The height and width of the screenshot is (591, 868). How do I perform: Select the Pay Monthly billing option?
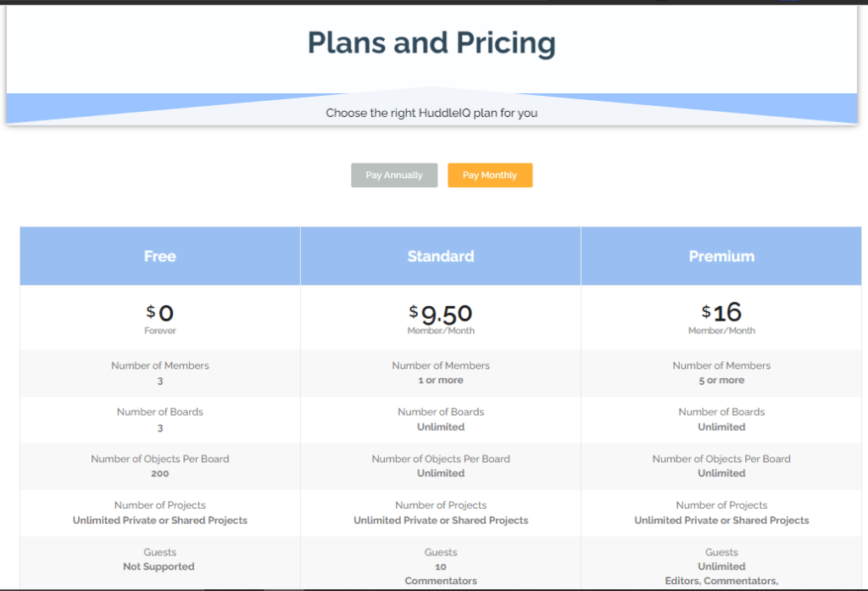pyautogui.click(x=490, y=176)
